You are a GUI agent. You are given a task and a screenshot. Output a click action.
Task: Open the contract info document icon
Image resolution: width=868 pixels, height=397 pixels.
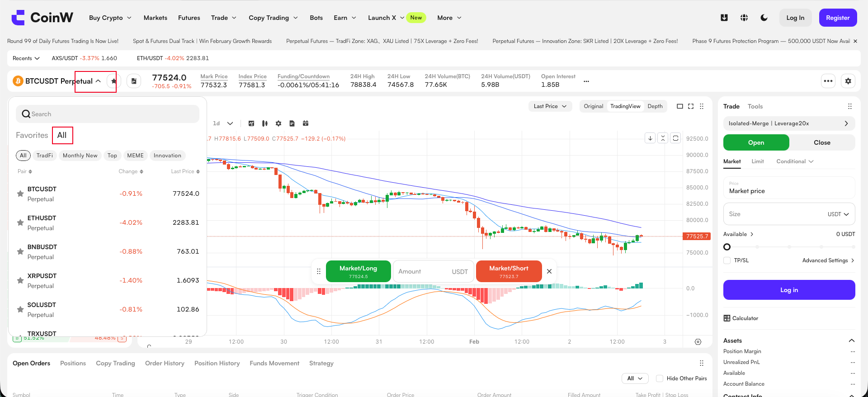pos(134,81)
